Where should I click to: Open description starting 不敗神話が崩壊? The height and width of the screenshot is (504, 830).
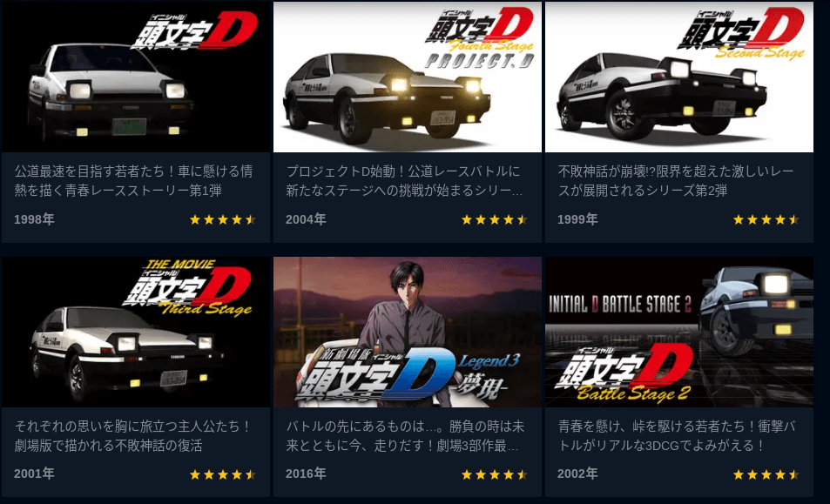coord(676,181)
